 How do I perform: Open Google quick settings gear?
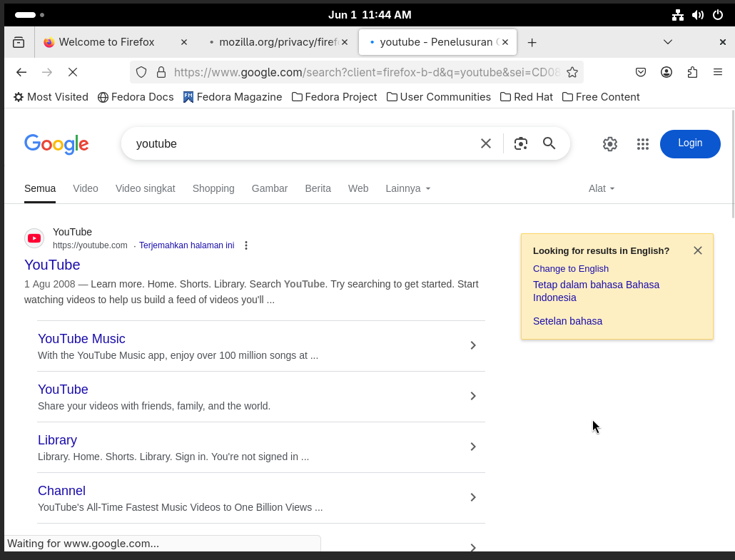click(610, 144)
